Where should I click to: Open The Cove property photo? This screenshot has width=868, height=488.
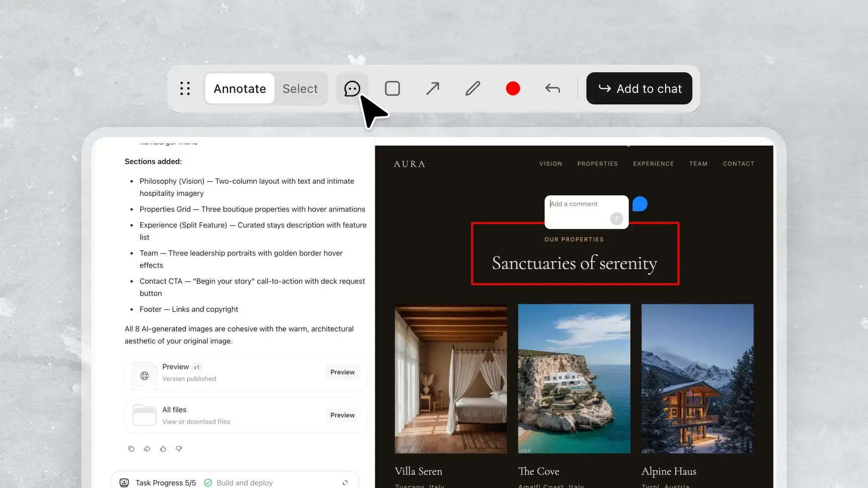574,379
